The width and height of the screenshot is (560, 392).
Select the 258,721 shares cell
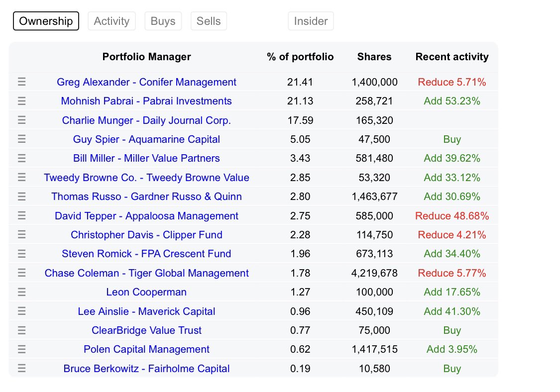coord(374,101)
